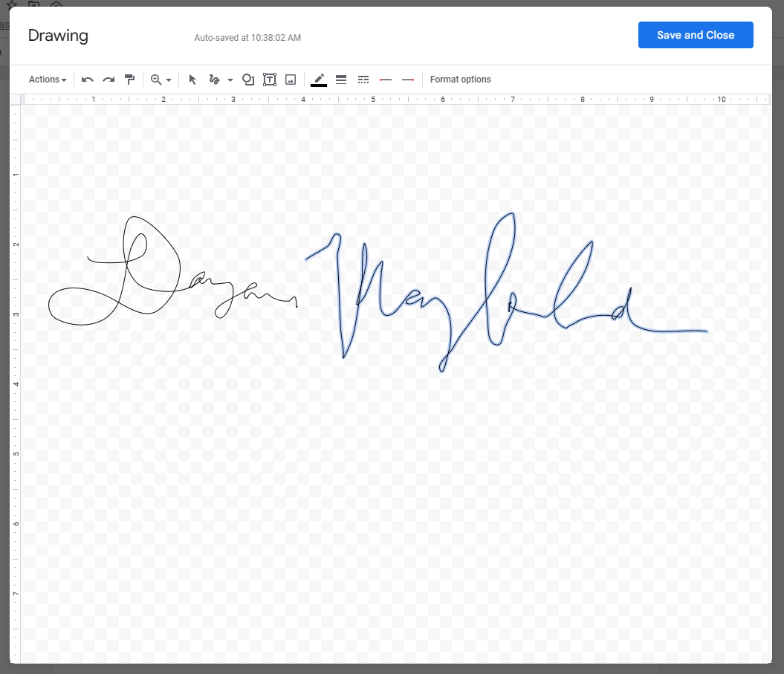Select the arrow Select tool
The width and height of the screenshot is (784, 674).
(192, 80)
